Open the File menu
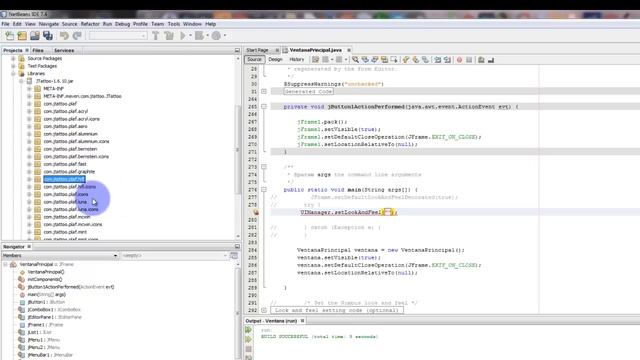The width and height of the screenshot is (640, 360). point(5,24)
